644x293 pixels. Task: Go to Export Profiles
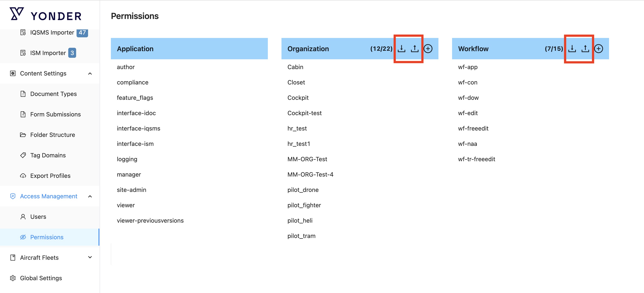pyautogui.click(x=50, y=176)
